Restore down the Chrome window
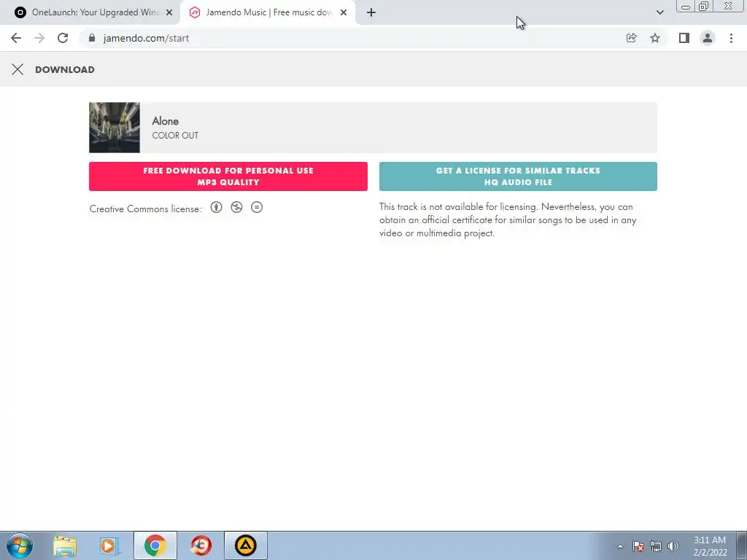This screenshot has width=747, height=560. click(703, 7)
